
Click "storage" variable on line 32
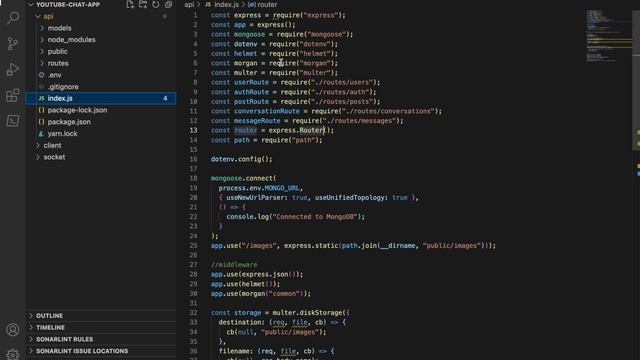click(247, 313)
